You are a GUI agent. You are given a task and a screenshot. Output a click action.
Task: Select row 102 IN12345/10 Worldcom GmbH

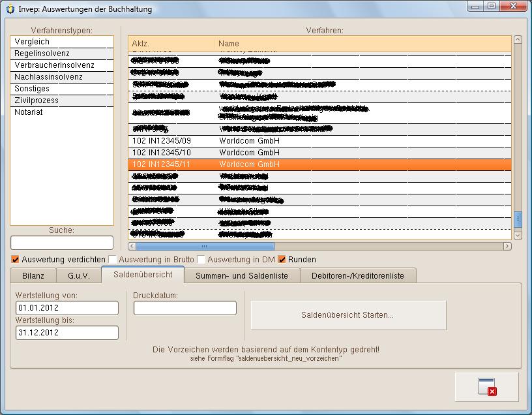[x=319, y=153]
